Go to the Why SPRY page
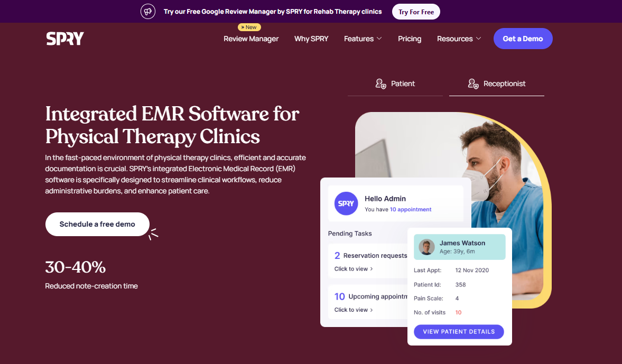 click(311, 39)
